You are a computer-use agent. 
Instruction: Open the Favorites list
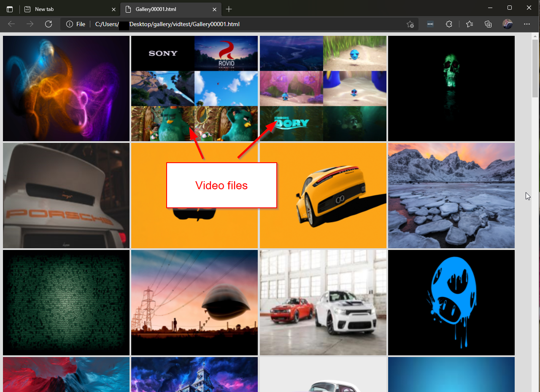click(470, 24)
